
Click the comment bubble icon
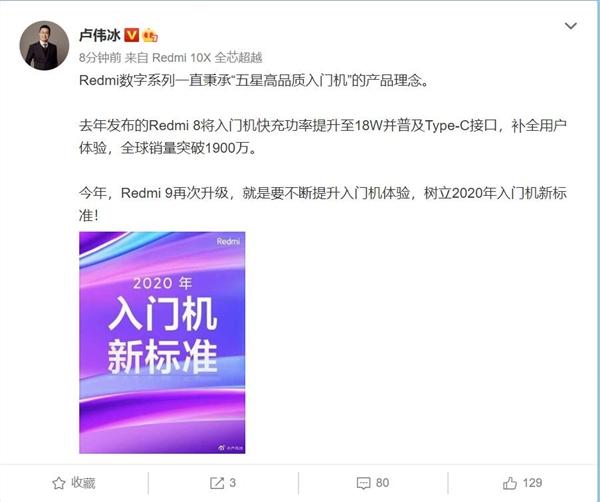point(363,483)
